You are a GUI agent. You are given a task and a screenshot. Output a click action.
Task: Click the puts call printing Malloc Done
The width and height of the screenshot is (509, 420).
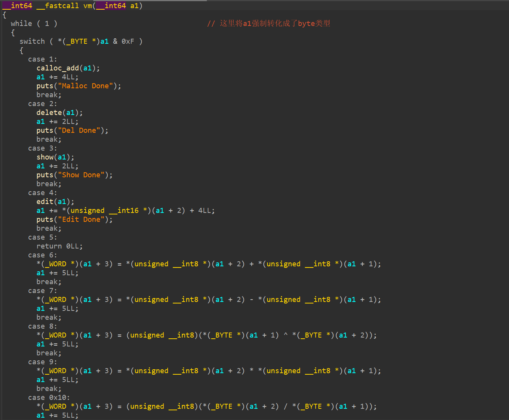coord(79,86)
